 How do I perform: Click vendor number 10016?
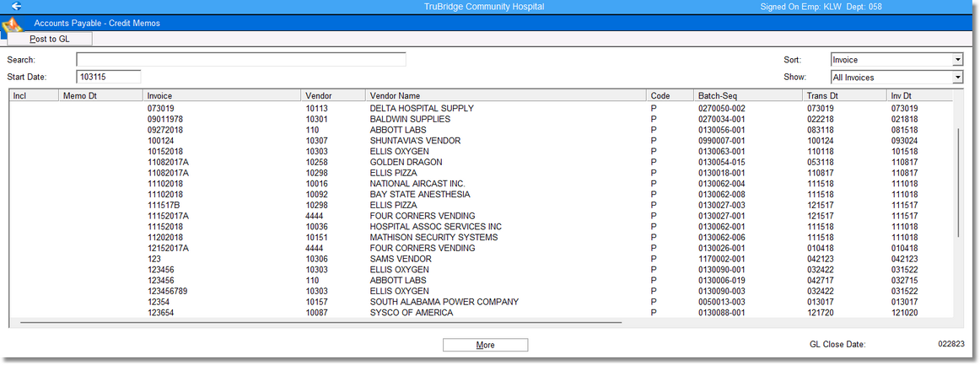(316, 184)
